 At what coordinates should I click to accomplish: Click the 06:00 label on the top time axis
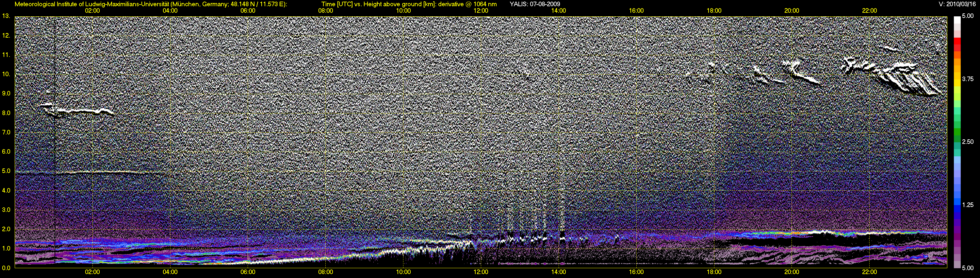[x=248, y=11]
